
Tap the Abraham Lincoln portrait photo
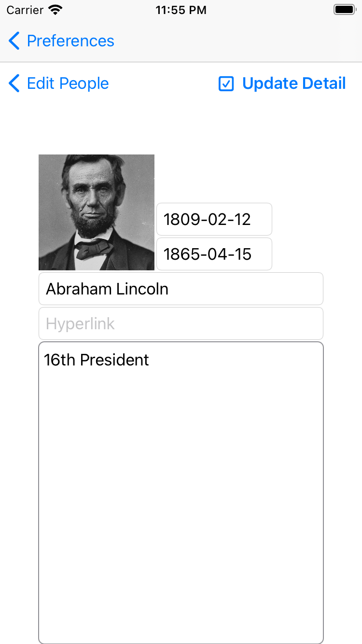[97, 212]
